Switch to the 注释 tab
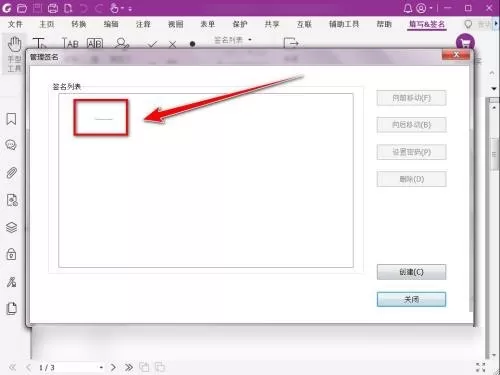 click(x=143, y=24)
